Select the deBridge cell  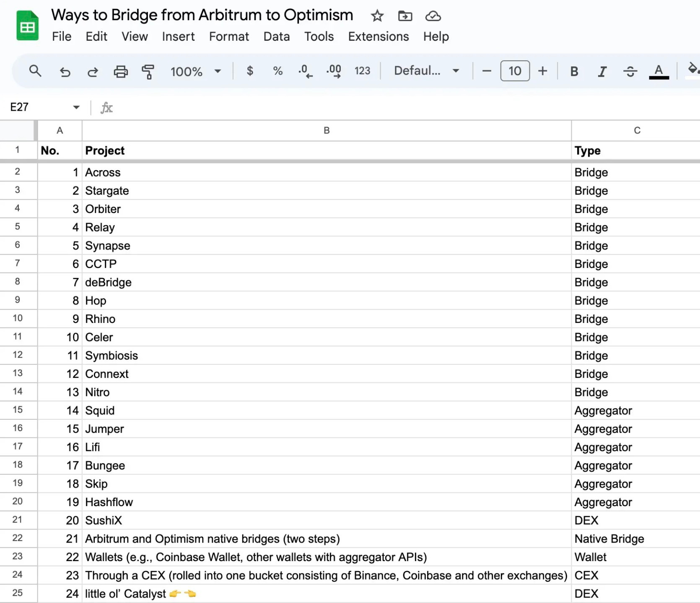pyautogui.click(x=327, y=282)
